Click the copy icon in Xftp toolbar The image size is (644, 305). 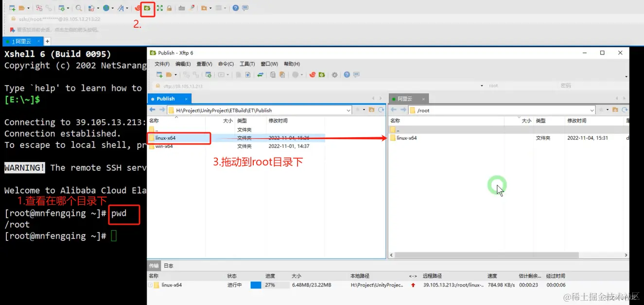(x=273, y=75)
